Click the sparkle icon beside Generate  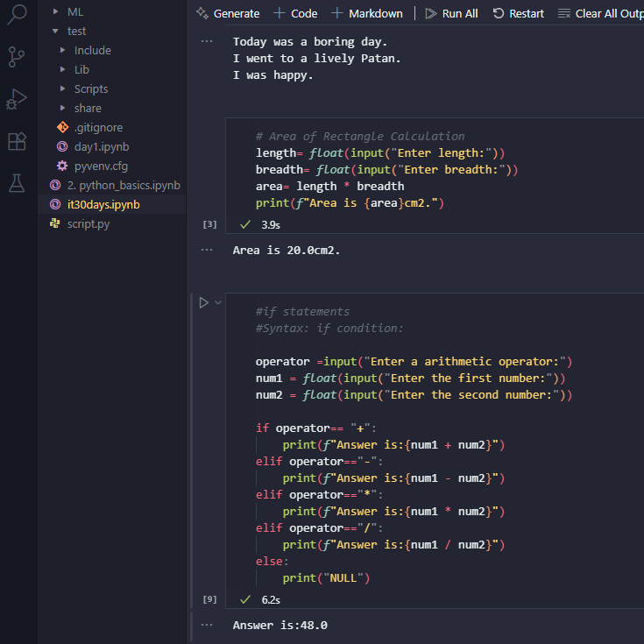[202, 13]
